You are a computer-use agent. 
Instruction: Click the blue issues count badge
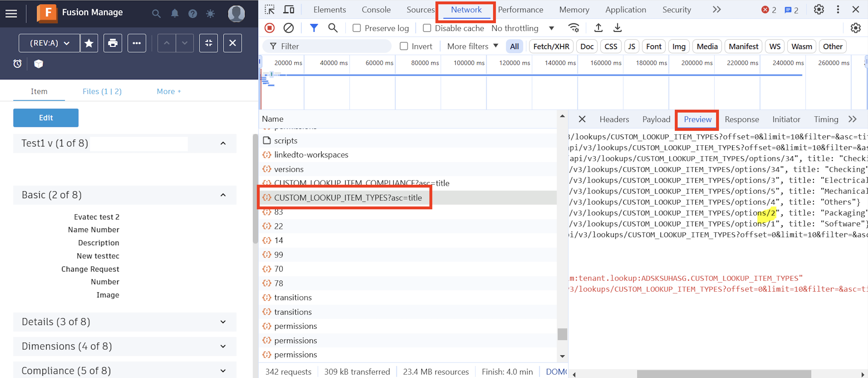(x=791, y=10)
